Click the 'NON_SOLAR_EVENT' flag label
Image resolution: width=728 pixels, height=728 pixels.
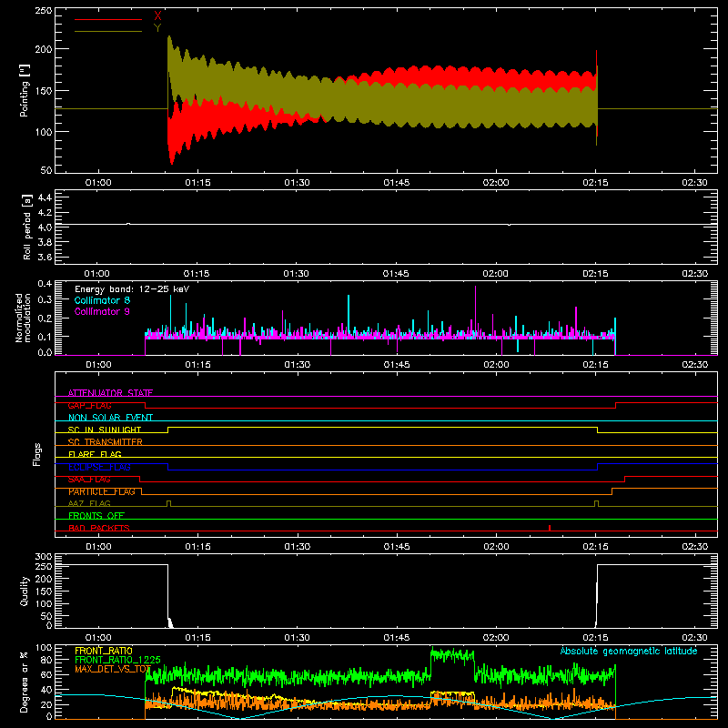point(110,418)
